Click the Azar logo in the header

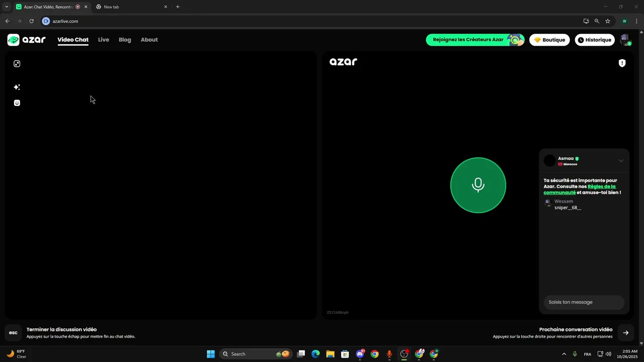click(27, 40)
